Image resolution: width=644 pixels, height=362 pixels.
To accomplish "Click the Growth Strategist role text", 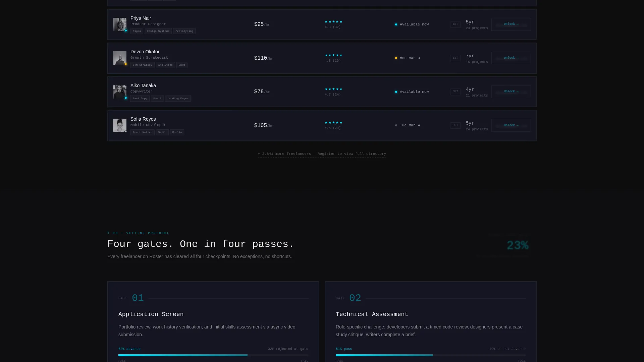I will pos(149,58).
